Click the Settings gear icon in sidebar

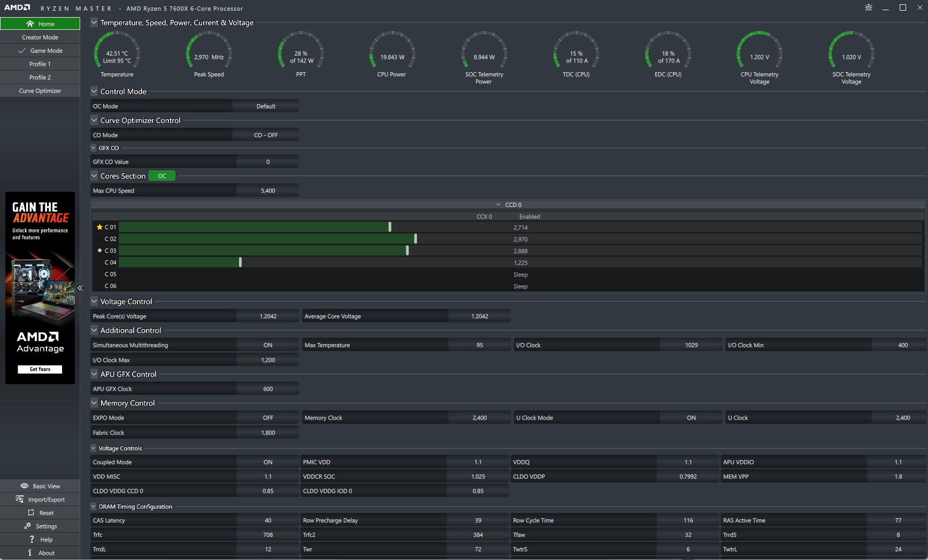(x=28, y=526)
